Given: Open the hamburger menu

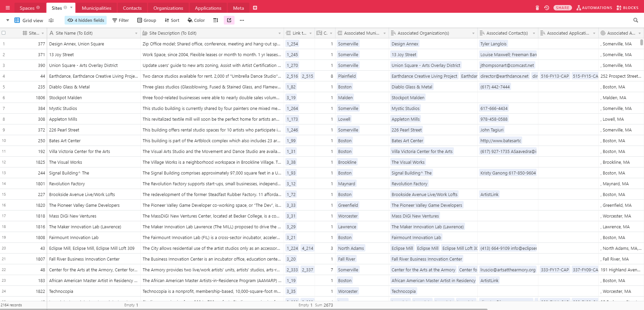Looking at the screenshot, I should (8, 8).
